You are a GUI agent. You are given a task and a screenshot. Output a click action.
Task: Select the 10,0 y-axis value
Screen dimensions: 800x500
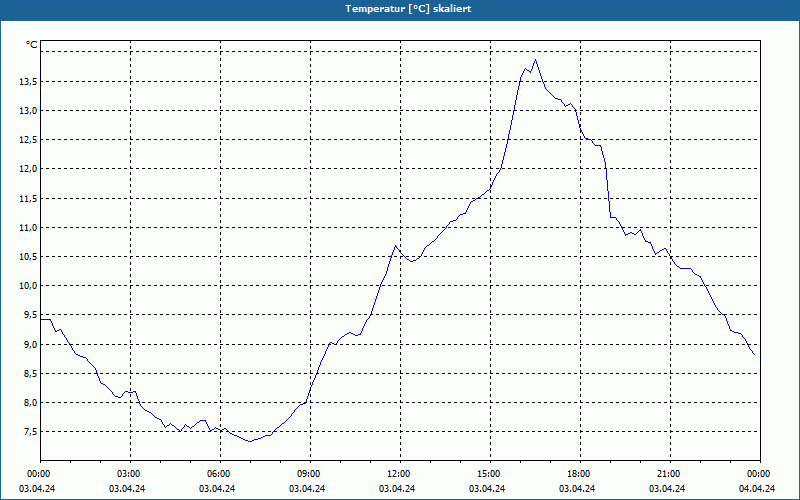click(x=28, y=286)
